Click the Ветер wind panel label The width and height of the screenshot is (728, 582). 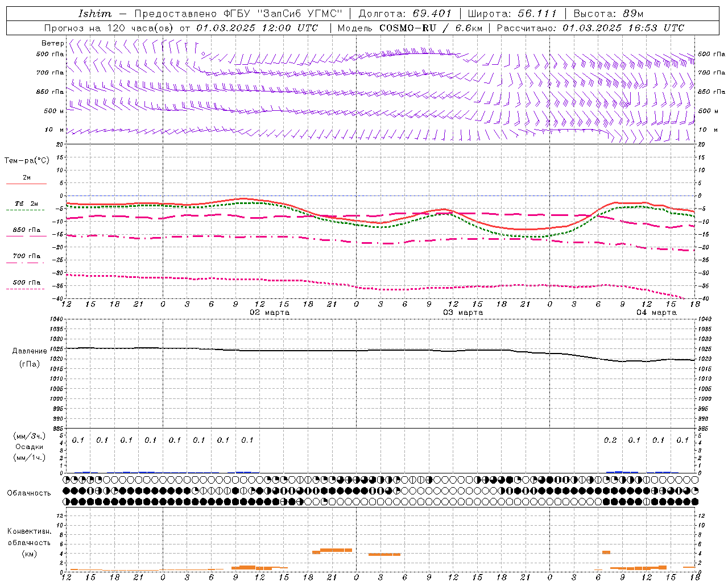52,43
